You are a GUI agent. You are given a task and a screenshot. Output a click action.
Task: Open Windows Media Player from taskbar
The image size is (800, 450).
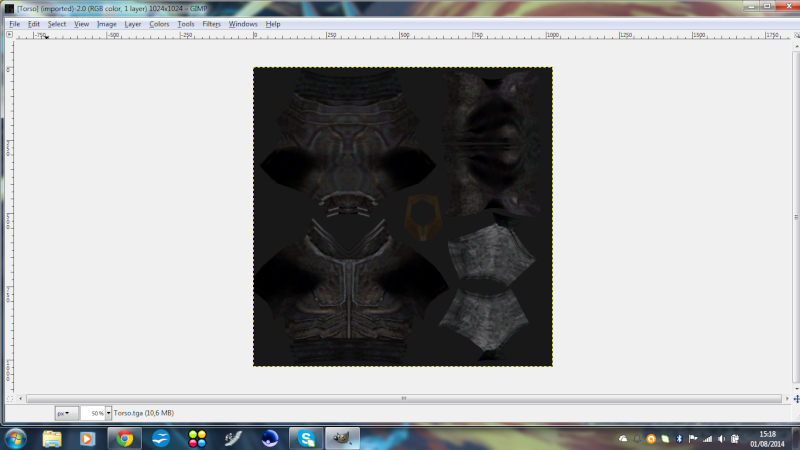tap(87, 438)
